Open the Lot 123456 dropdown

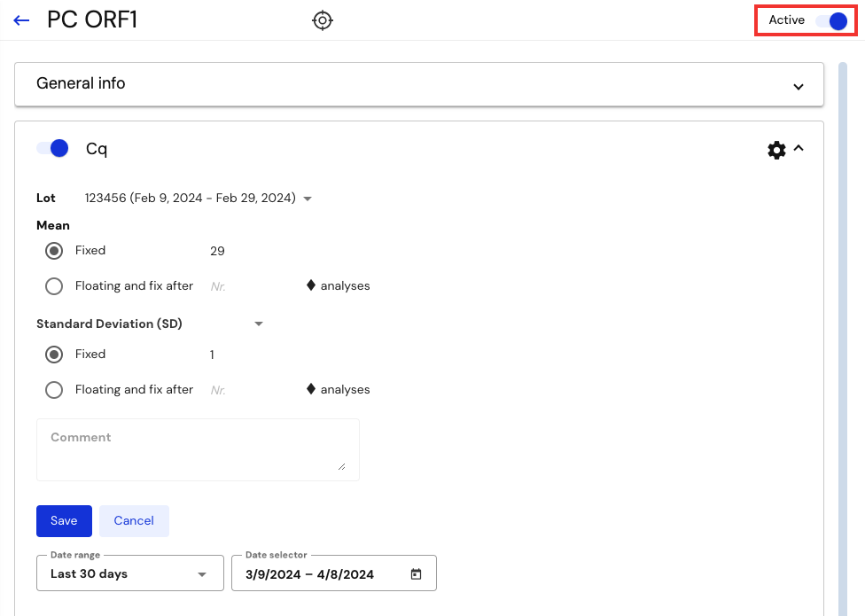[198, 198]
